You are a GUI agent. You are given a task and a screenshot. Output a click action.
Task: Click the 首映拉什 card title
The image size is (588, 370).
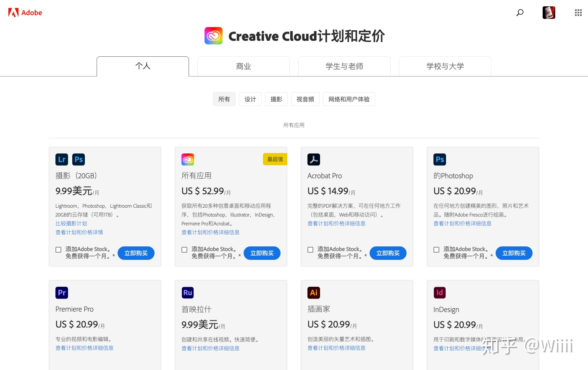(x=197, y=309)
